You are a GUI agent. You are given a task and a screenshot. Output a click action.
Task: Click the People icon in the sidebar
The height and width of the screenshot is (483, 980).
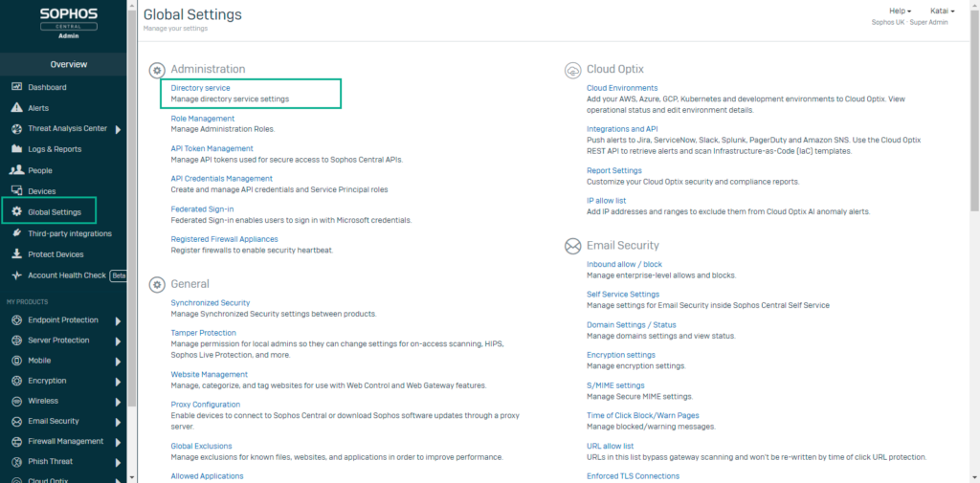tap(17, 170)
